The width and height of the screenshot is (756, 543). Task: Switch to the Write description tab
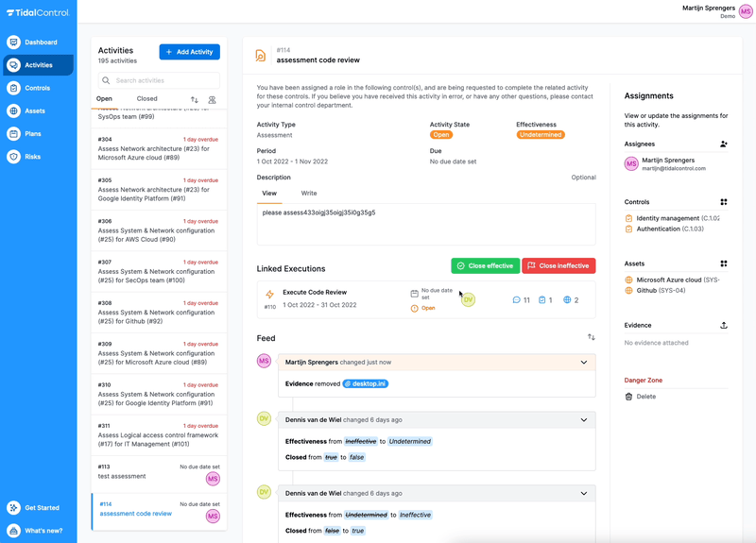pos(308,194)
